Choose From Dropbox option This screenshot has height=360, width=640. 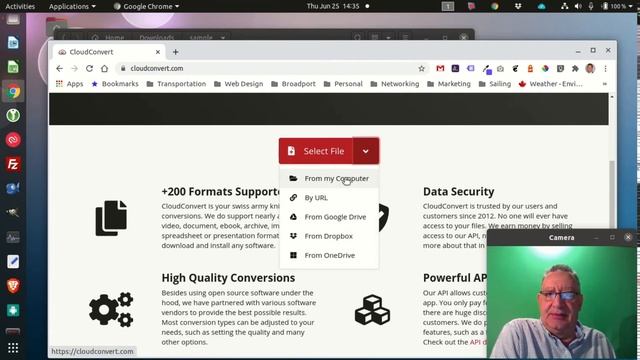[x=329, y=236]
